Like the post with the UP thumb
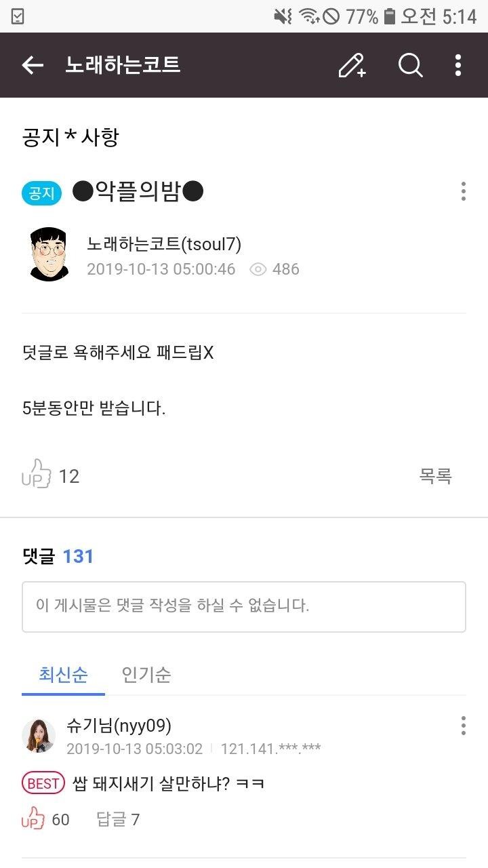The width and height of the screenshot is (488, 868). (x=37, y=475)
